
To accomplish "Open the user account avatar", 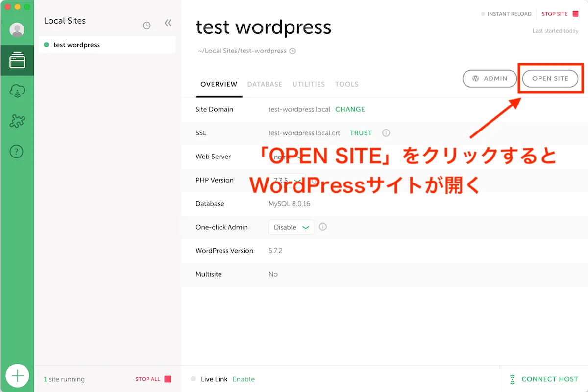I will coord(17,30).
